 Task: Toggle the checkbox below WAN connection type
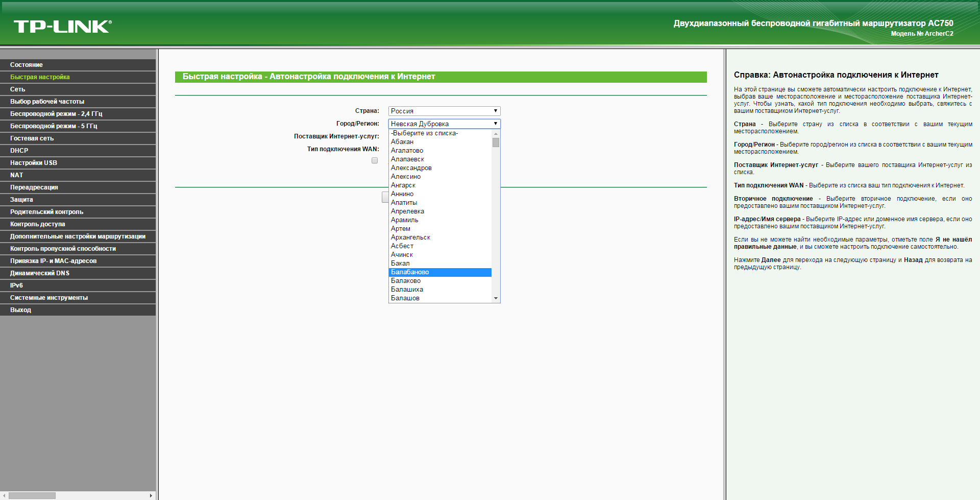point(375,160)
